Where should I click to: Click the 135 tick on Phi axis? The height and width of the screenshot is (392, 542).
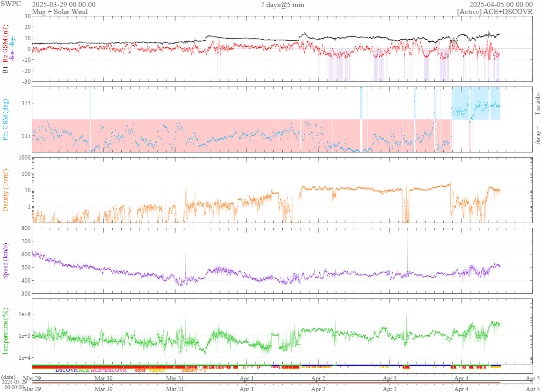pyautogui.click(x=26, y=136)
